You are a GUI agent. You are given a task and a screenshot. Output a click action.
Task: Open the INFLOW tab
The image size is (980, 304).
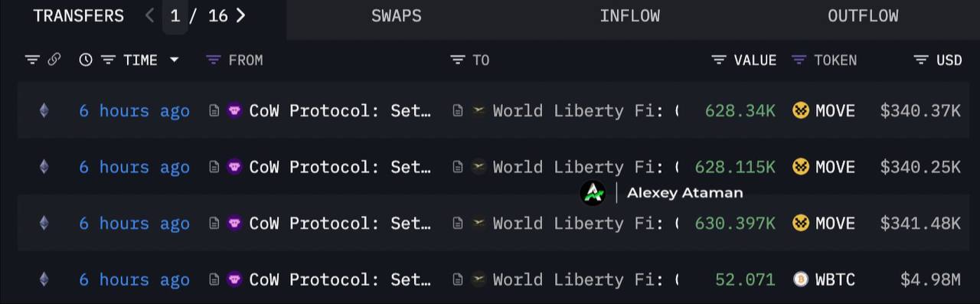point(629,16)
